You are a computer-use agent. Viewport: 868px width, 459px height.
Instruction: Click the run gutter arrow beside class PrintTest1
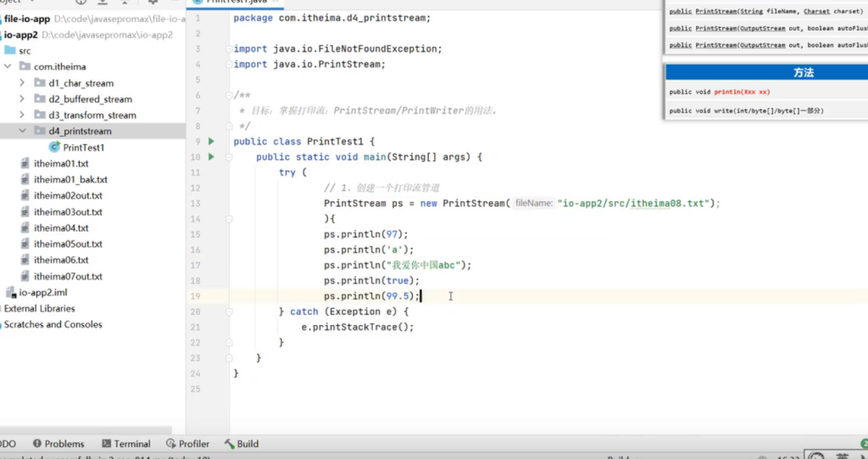coord(211,142)
